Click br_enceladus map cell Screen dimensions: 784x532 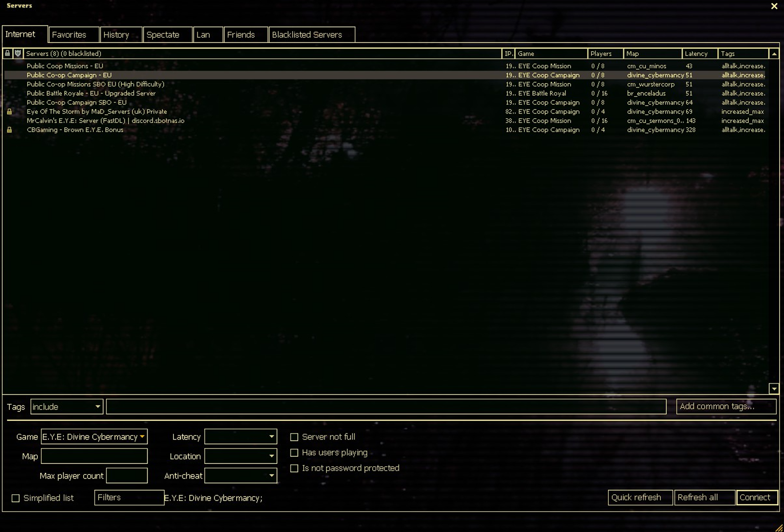(x=646, y=93)
